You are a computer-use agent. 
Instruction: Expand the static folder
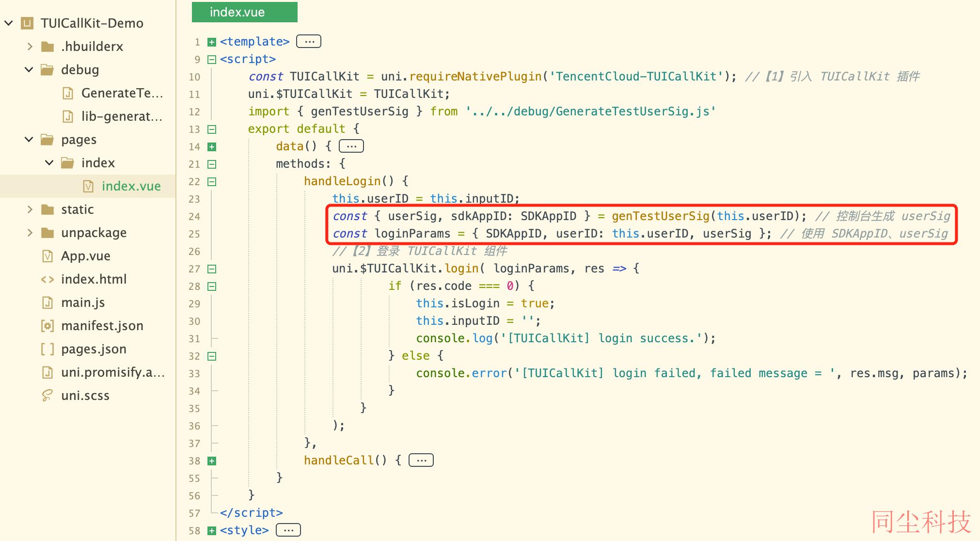point(30,209)
